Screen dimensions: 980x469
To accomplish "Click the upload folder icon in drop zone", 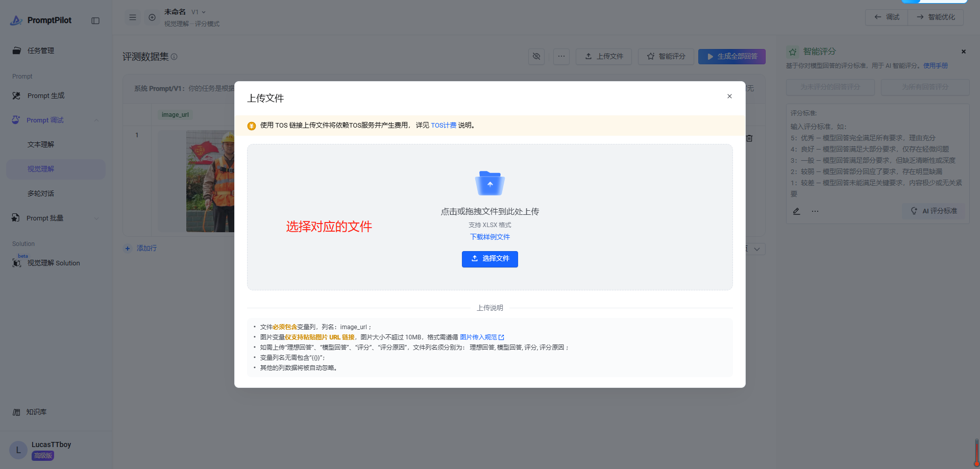I will [x=490, y=183].
